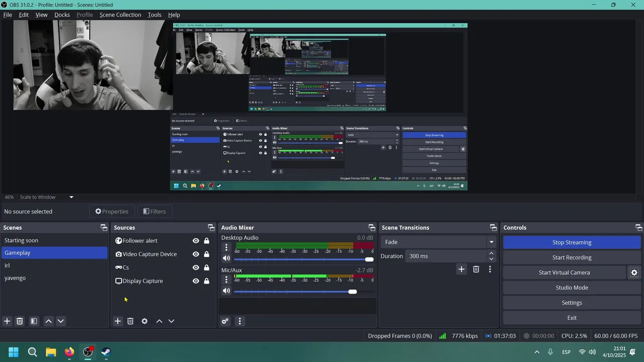Open the Scene Collection menu
Image resolution: width=644 pixels, height=362 pixels.
point(120,15)
